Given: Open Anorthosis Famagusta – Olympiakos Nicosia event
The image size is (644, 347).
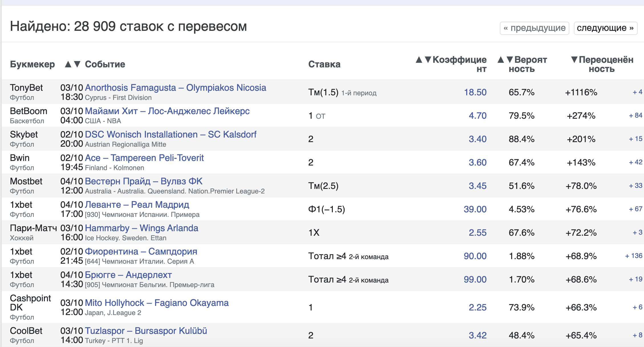Looking at the screenshot, I should (176, 88).
